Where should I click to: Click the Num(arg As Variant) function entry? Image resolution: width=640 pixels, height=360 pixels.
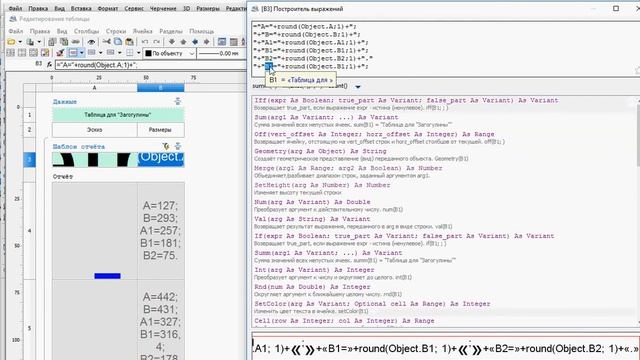312,202
